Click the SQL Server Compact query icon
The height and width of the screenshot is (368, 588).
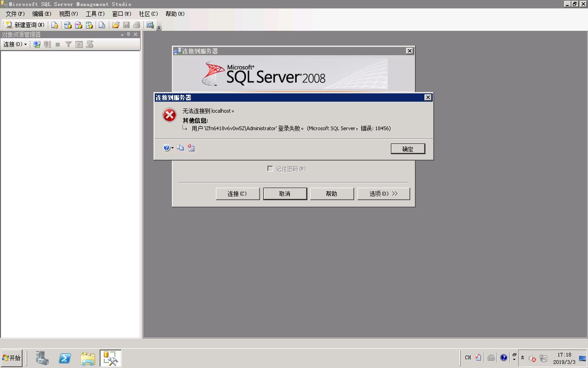click(x=102, y=25)
